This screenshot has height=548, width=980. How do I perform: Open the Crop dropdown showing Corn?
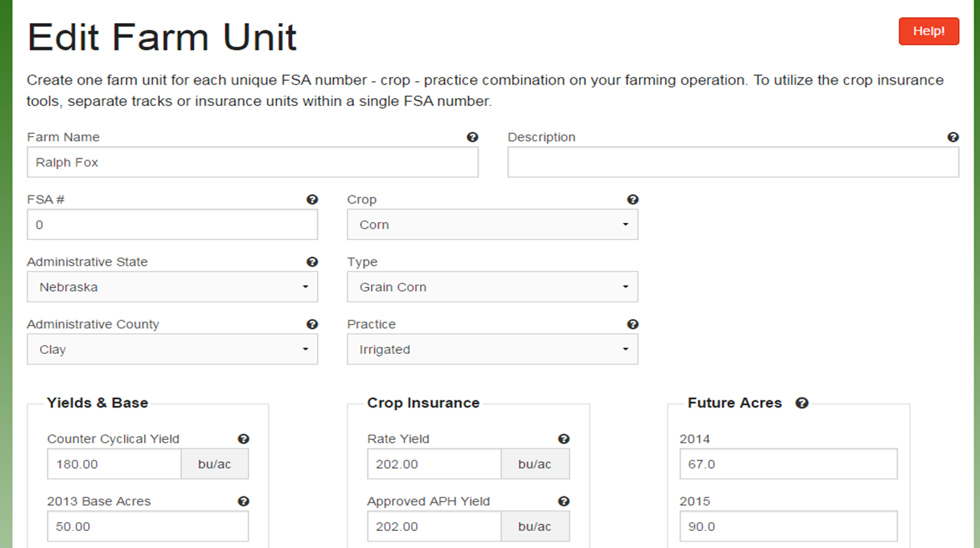point(492,225)
